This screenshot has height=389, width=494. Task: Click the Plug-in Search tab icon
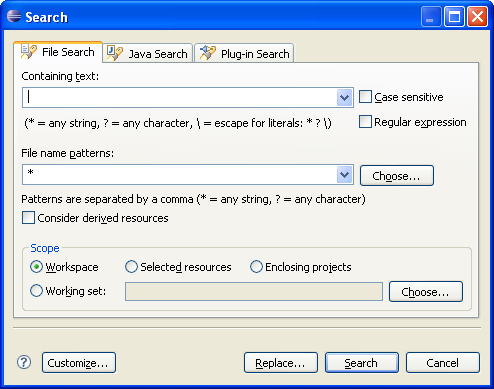207,53
